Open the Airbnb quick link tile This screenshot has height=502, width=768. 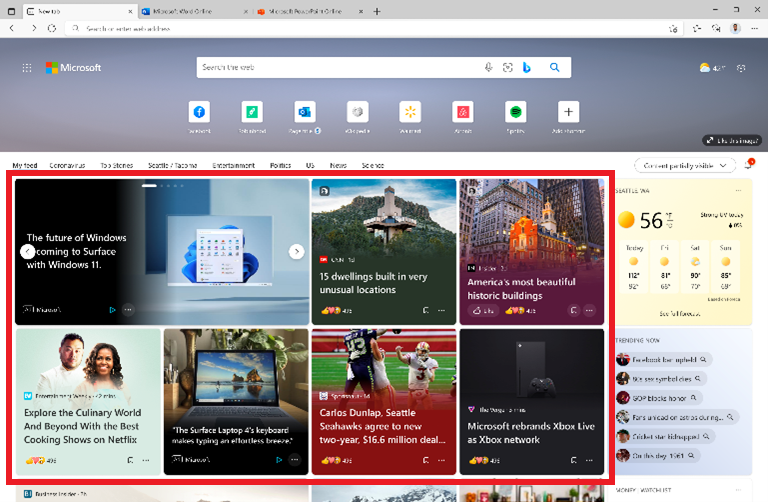pyautogui.click(x=463, y=112)
